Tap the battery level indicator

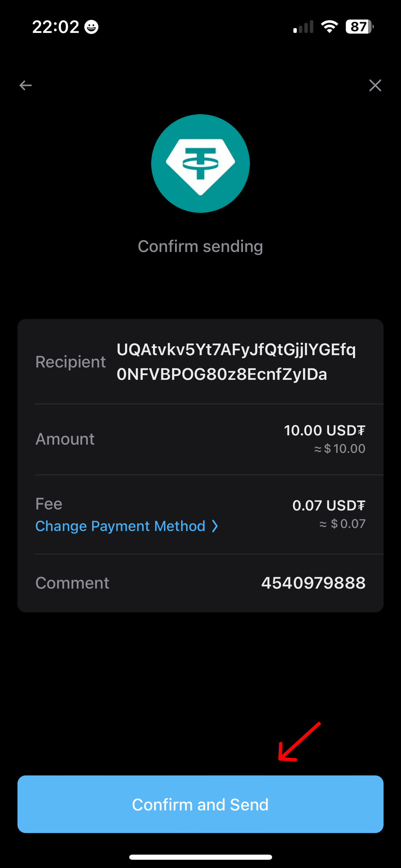click(359, 27)
